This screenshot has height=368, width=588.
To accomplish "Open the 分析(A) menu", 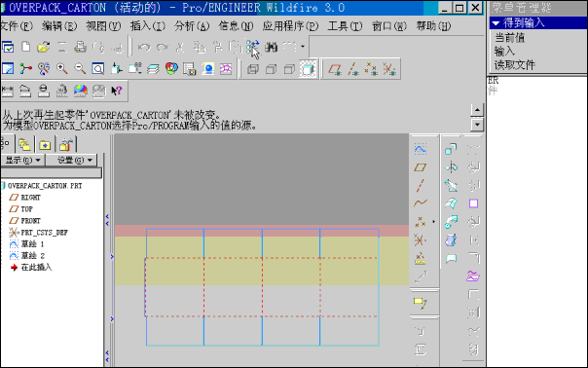I will [x=192, y=26].
